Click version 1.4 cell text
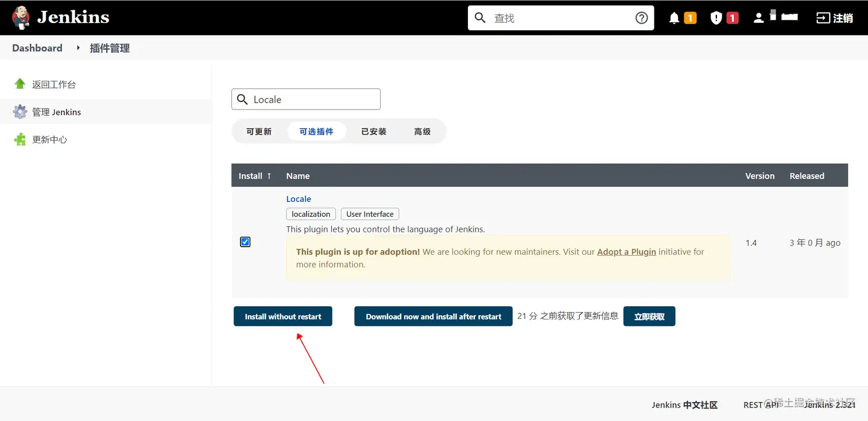This screenshot has width=868, height=421. point(751,243)
